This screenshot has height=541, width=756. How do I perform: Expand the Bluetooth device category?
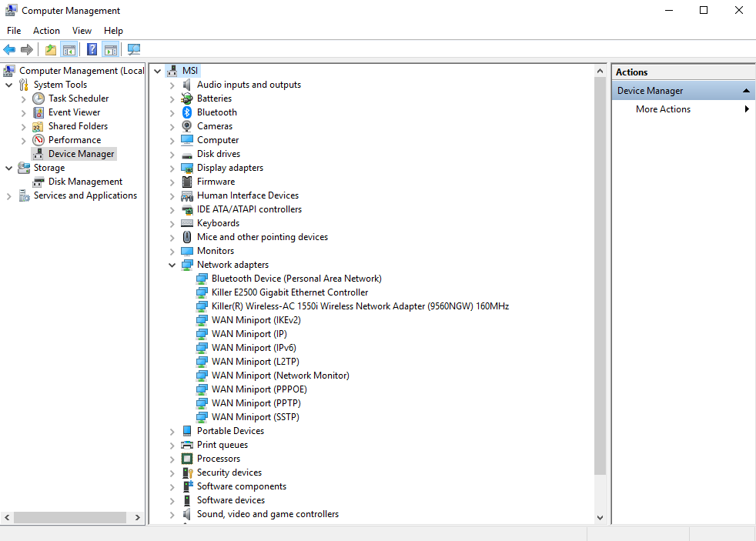172,112
